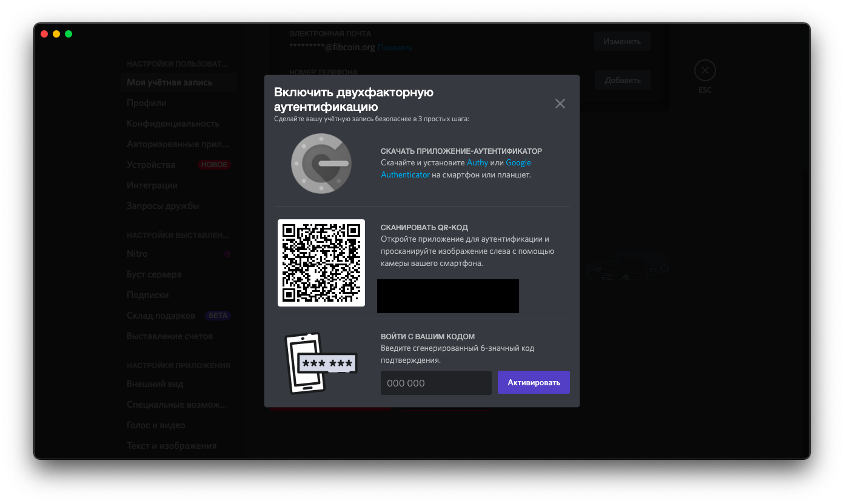Click the НАСТРОЙКИ ПРИЛОЖЕНИЯ sidebar header

pos(178,366)
